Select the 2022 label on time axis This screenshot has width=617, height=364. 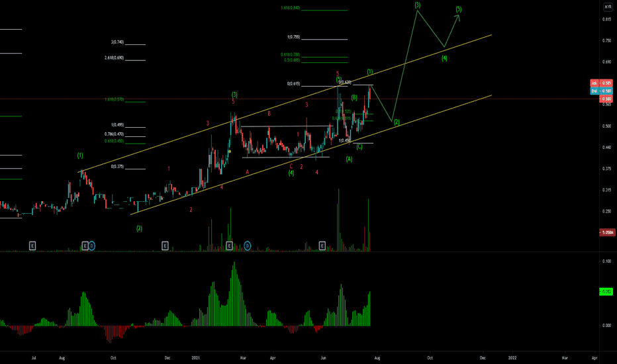[512, 358]
